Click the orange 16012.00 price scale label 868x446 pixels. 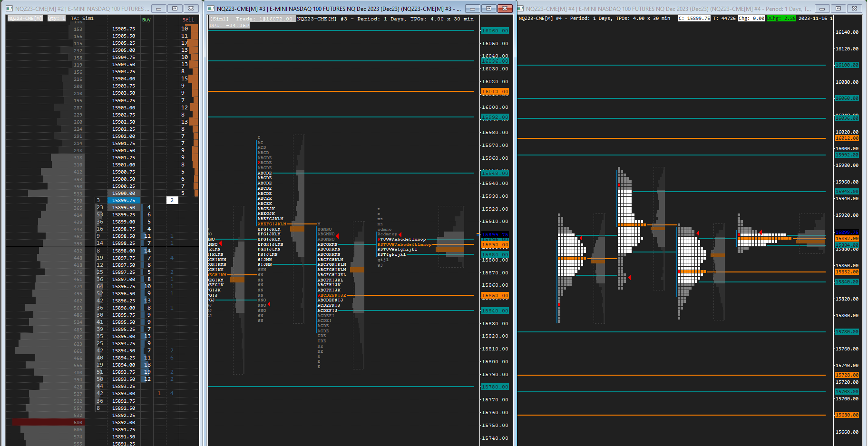point(495,91)
